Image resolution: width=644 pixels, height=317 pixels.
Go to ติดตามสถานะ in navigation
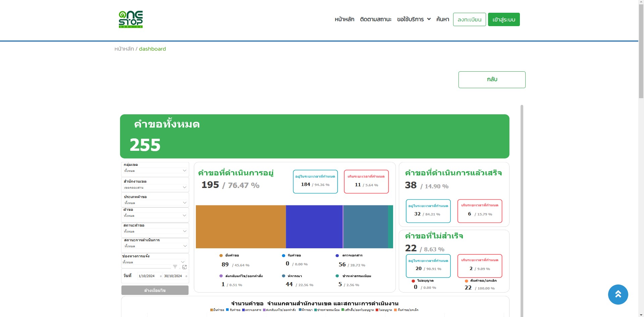(376, 19)
